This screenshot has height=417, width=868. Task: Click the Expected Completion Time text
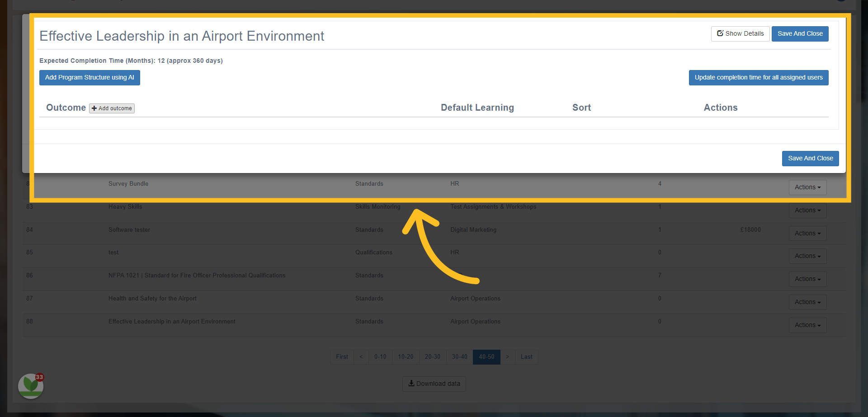(x=131, y=61)
